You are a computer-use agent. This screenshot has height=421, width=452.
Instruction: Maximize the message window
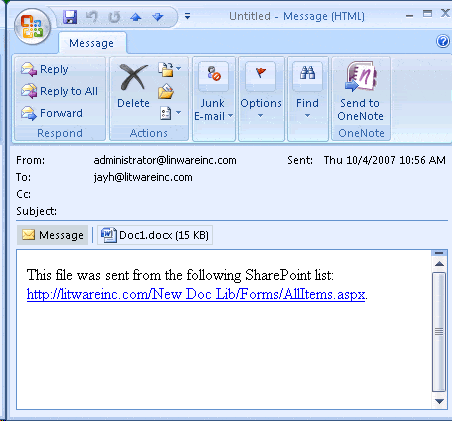pyautogui.click(x=427, y=14)
